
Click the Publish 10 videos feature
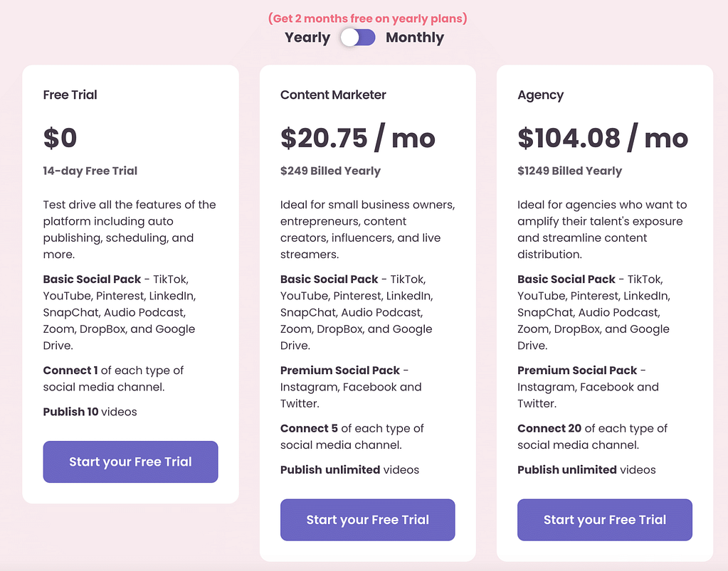tap(90, 412)
